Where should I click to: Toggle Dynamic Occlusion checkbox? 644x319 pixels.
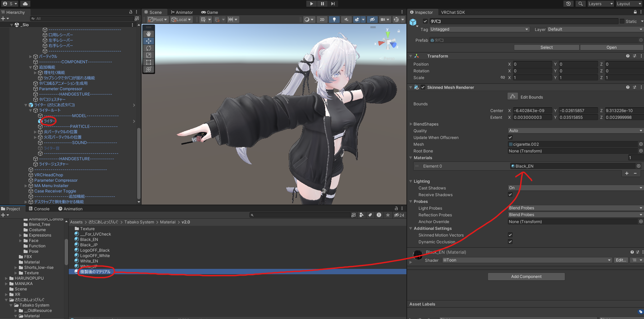pyautogui.click(x=510, y=242)
